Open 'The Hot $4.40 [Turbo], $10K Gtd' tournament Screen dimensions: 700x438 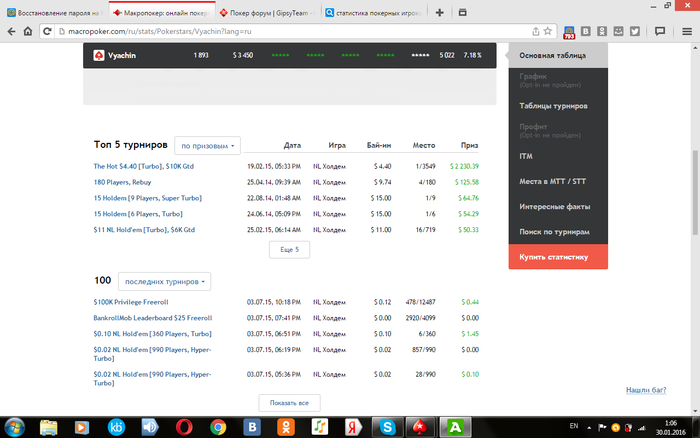(x=143, y=166)
